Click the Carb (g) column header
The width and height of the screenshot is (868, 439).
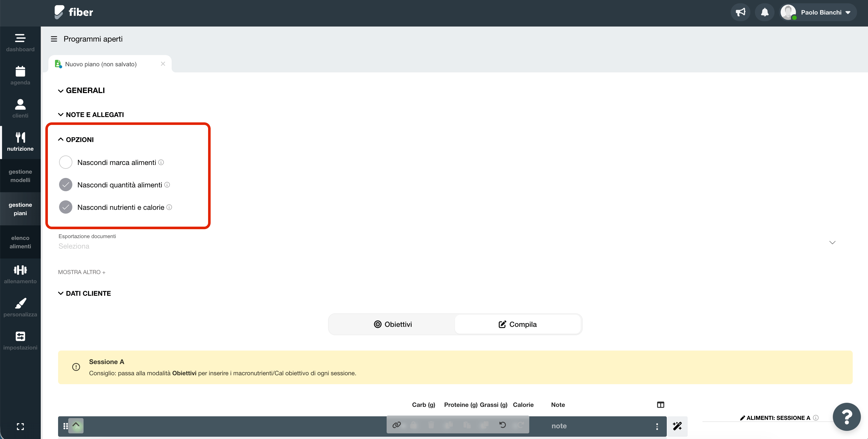(x=424, y=405)
